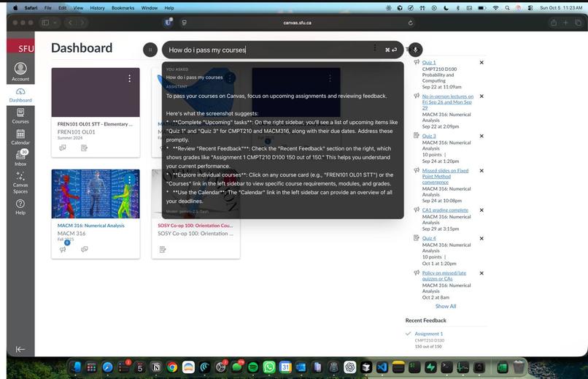Open the Wi-Fi menu in the menu bar
Image resolution: width=588 pixels, height=379 pixels.
coord(496,8)
